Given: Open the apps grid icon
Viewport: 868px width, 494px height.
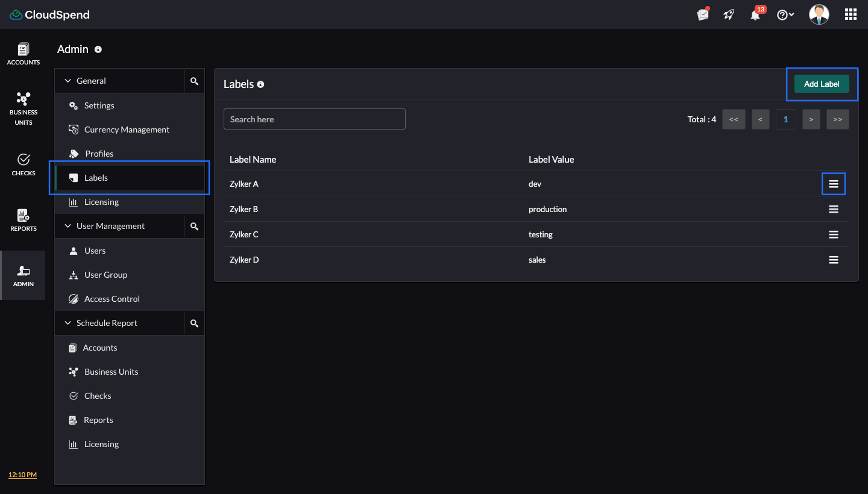Looking at the screenshot, I should [x=851, y=14].
